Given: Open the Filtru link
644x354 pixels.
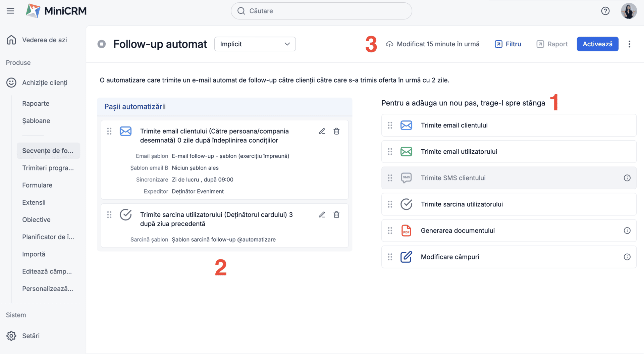Looking at the screenshot, I should tap(508, 44).
